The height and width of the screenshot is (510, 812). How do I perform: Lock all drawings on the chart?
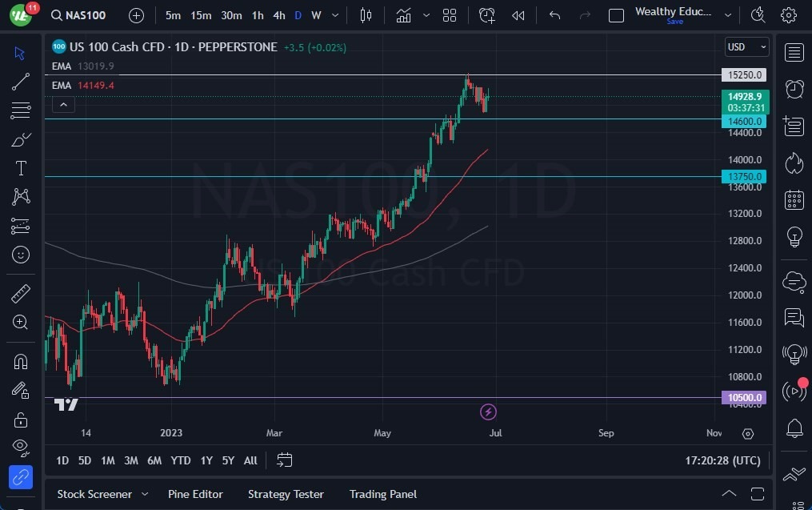click(x=20, y=419)
